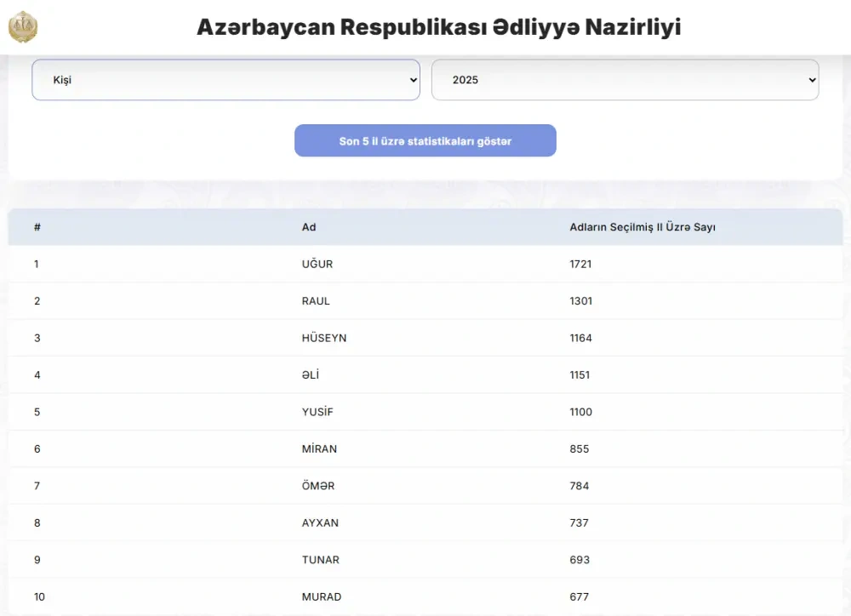Select the UĞUR name row

[317, 264]
